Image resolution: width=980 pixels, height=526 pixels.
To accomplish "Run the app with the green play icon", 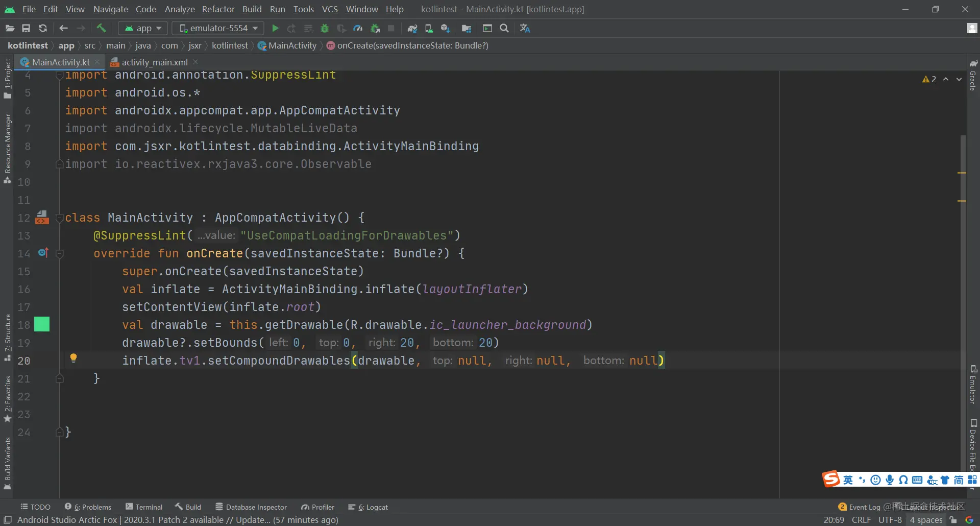I will click(275, 28).
